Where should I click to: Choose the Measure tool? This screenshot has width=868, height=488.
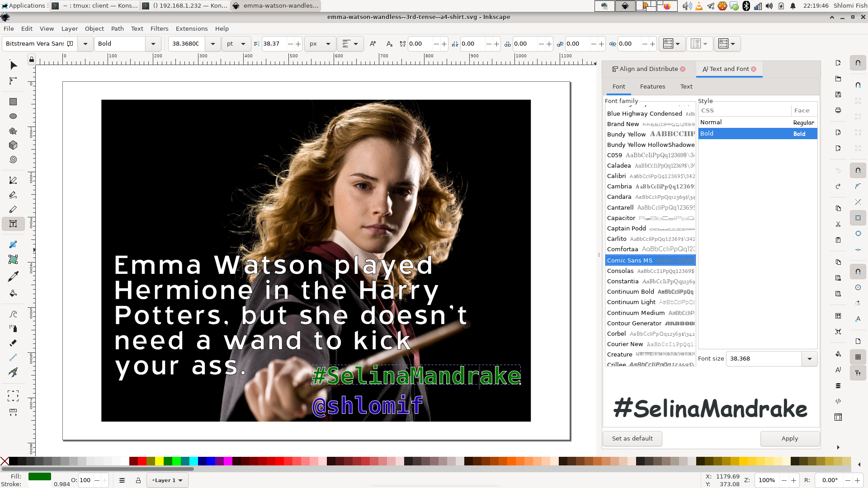pos(13,412)
